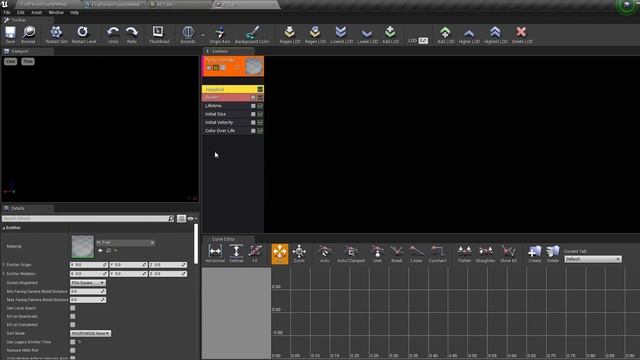640x360 pixels.
Task: Flatten the selected curve tangents
Action: pos(464,253)
